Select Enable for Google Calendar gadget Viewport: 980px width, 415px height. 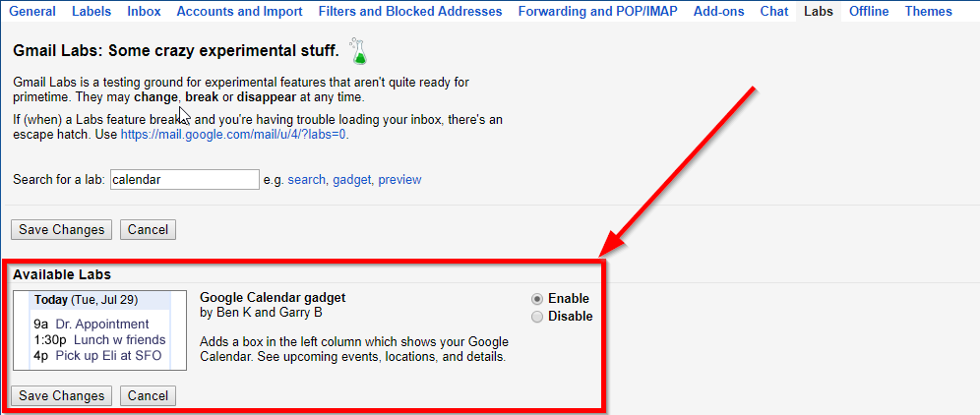tap(537, 299)
